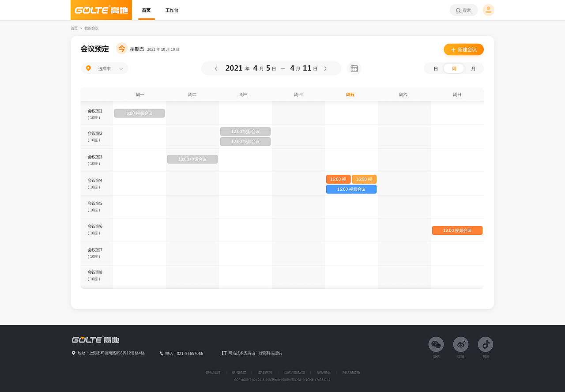This screenshot has height=392, width=565.
Task: Expand the 选择市 city dropdown
Action: 105,68
